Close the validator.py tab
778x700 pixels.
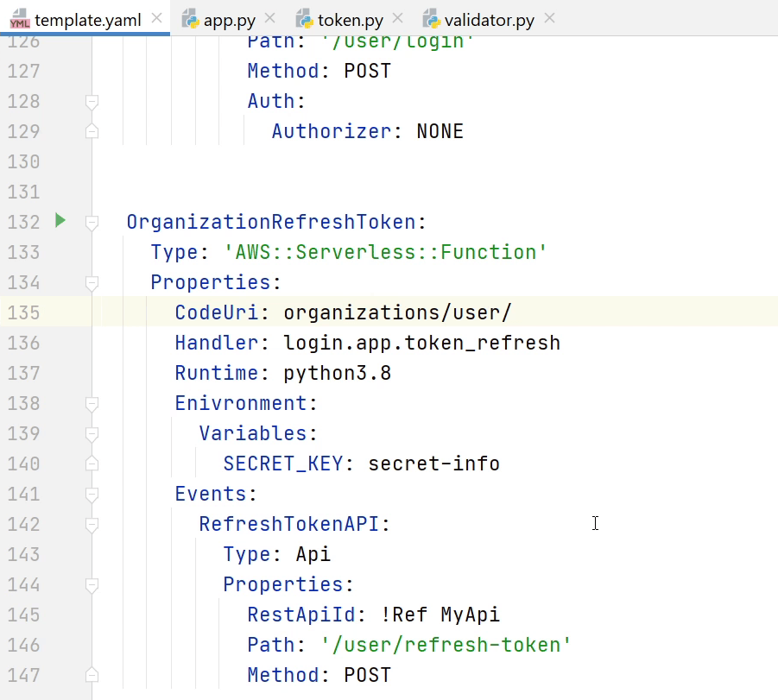548,16
